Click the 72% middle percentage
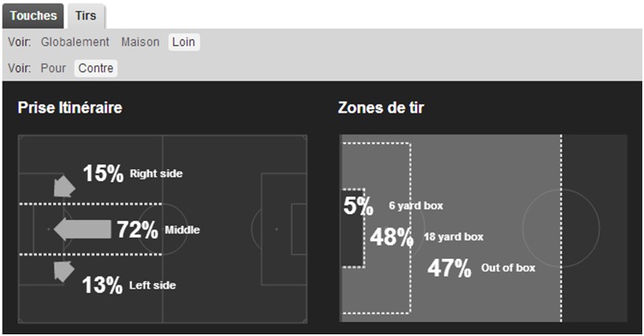Screen dimensions: 644x336 (137, 229)
